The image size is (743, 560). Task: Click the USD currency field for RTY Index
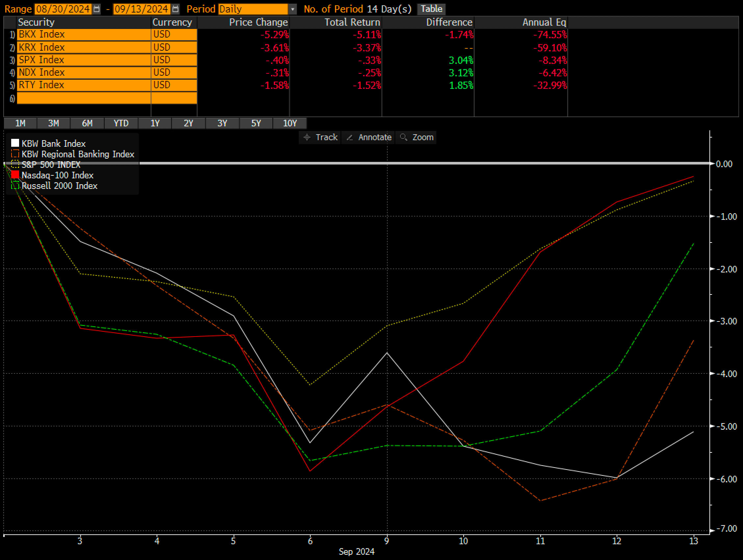tap(174, 85)
